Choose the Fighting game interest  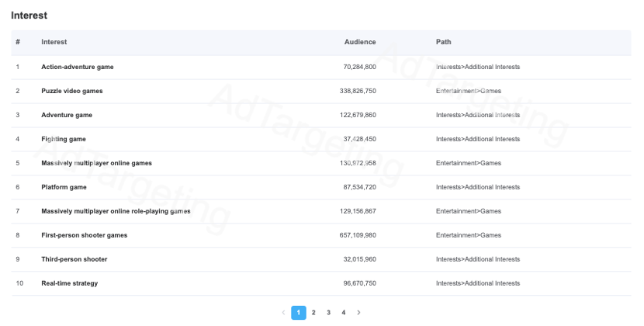[64, 139]
